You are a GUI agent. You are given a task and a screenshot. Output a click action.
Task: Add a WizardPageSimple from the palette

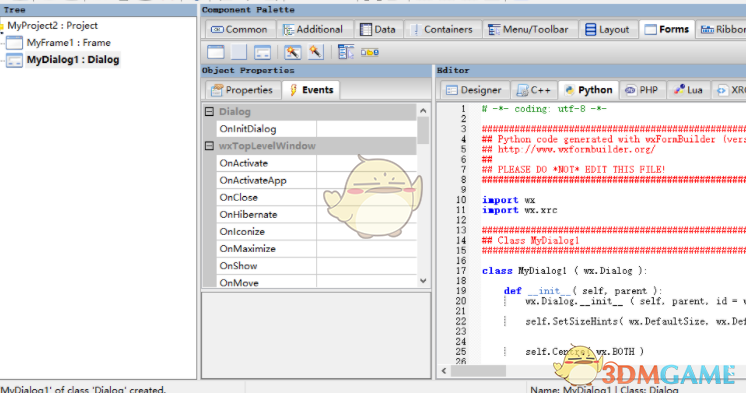(x=316, y=52)
